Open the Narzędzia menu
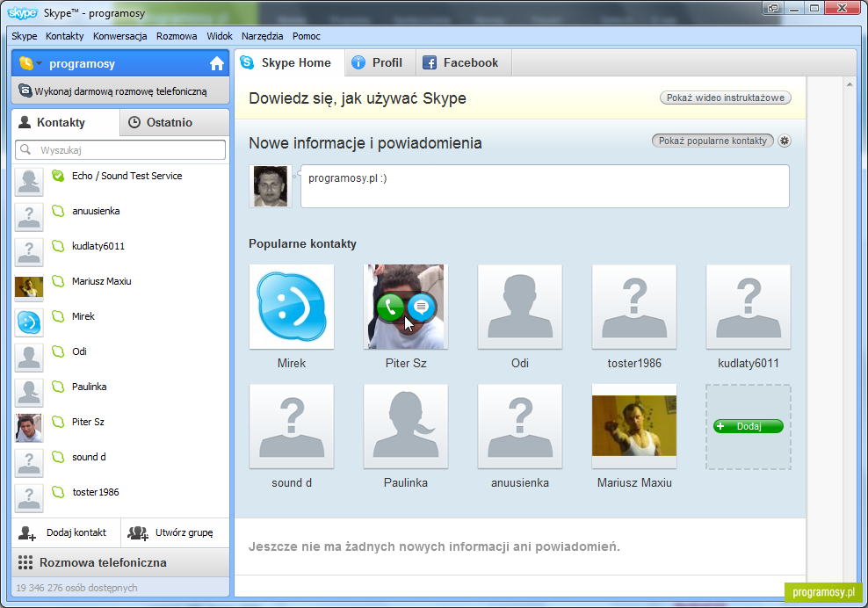The image size is (868, 608). tap(263, 36)
